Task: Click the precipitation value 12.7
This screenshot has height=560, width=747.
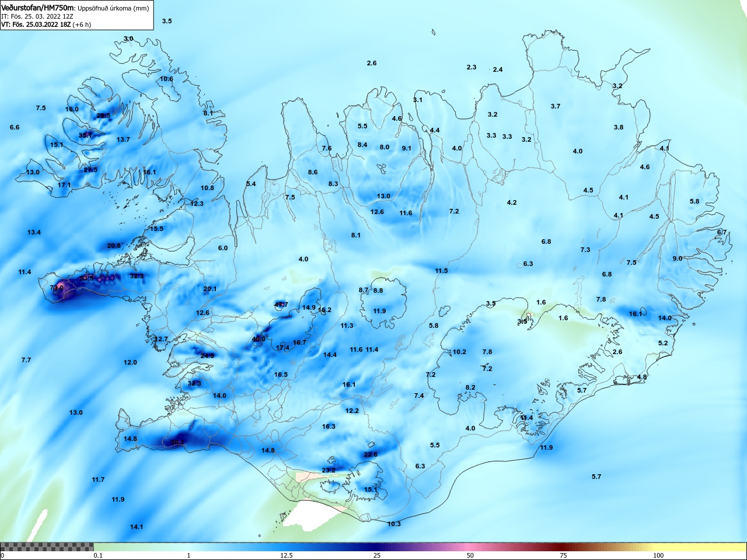Action: click(x=161, y=339)
